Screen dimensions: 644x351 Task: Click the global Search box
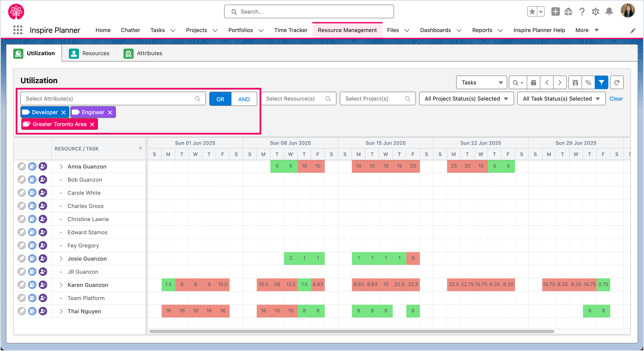[x=309, y=11]
